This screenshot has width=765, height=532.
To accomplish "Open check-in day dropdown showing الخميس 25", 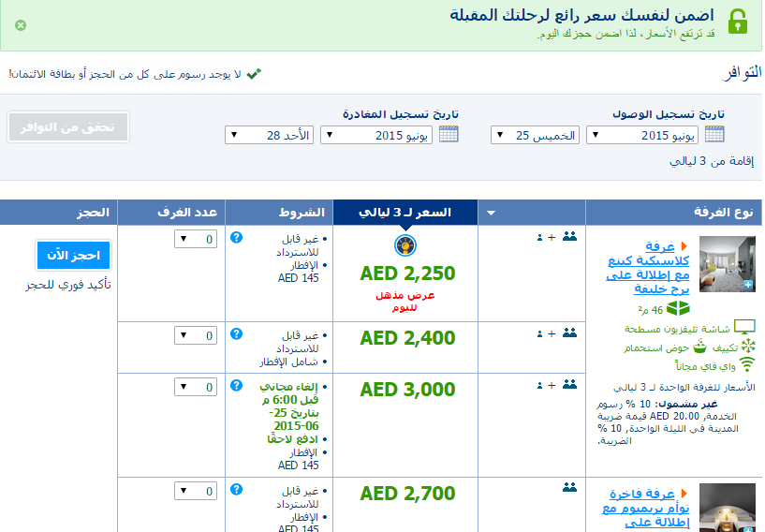I will click(x=534, y=136).
